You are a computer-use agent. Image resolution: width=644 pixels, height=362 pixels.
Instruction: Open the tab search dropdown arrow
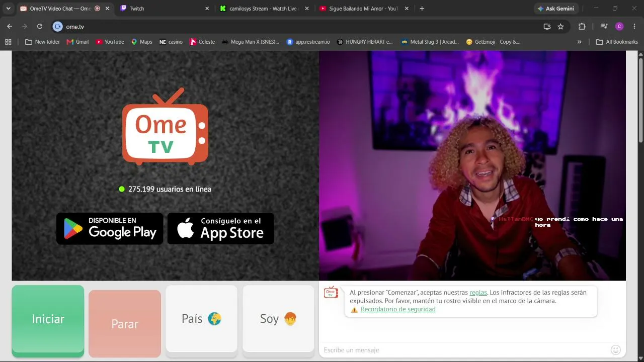pyautogui.click(x=8, y=9)
